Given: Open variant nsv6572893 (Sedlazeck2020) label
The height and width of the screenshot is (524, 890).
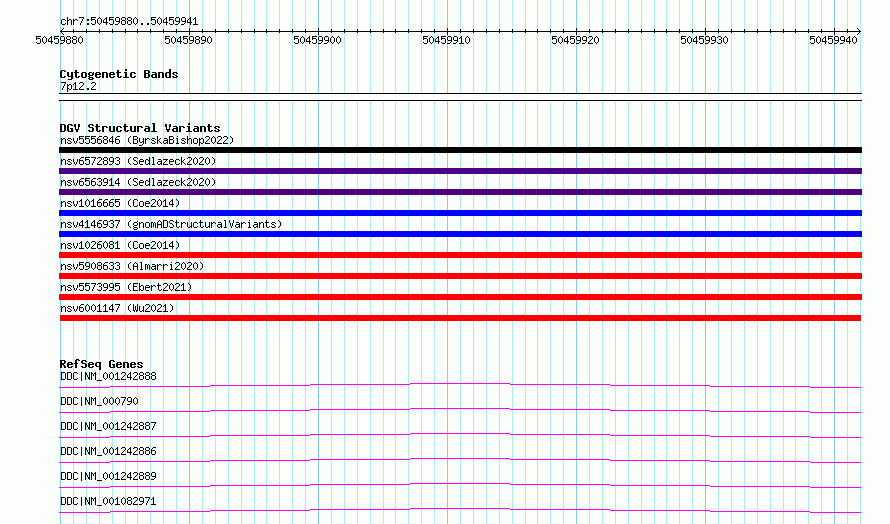Looking at the screenshot, I should pos(138,161).
